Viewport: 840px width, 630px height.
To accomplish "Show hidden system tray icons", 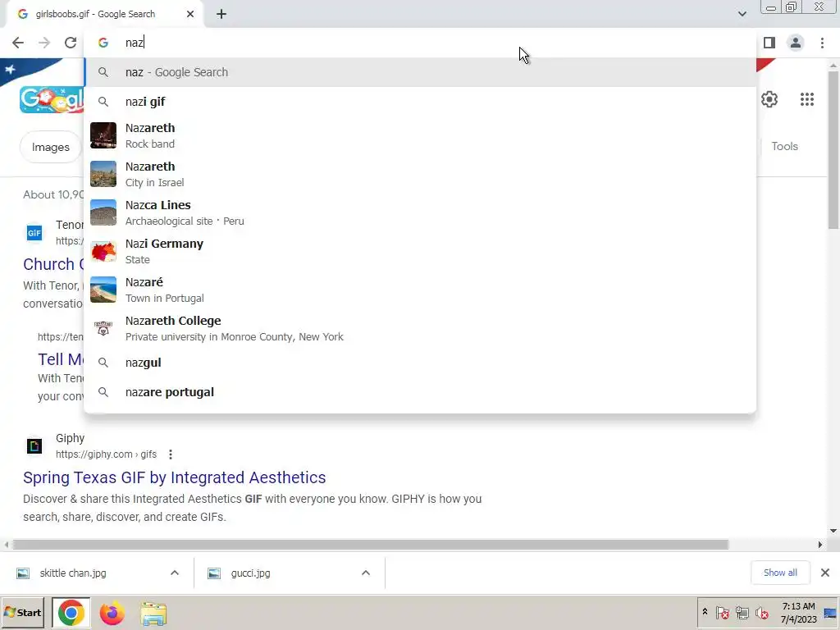I will pos(705,612).
